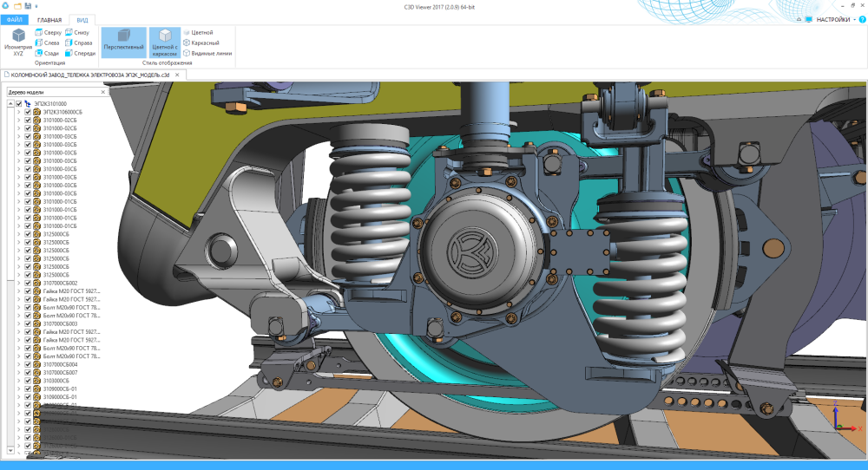
Task: Click the model tree vertical scrollbar thumb
Action: [10, 193]
